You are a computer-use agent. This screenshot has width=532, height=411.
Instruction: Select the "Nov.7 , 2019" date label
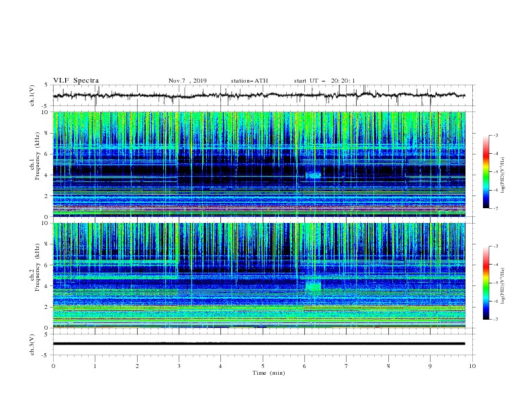point(187,81)
